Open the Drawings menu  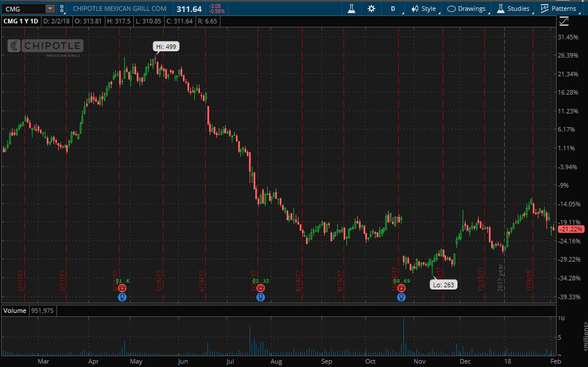click(467, 9)
